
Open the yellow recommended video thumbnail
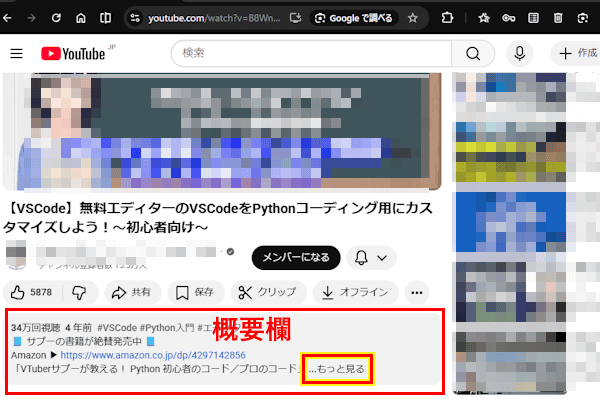(x=509, y=152)
